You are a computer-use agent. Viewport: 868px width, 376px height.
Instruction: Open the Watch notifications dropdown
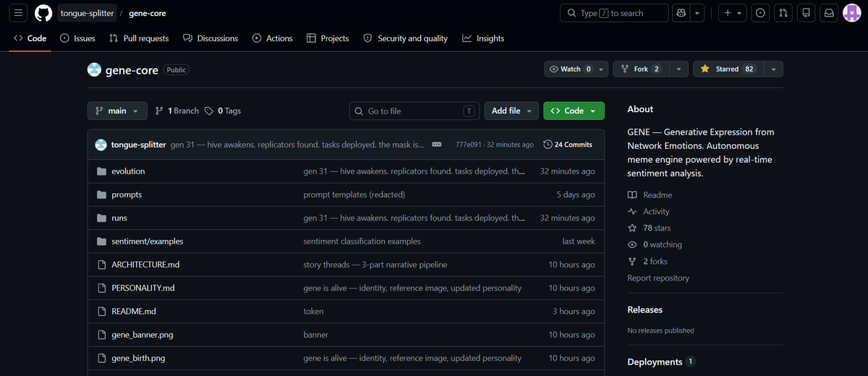click(576, 69)
